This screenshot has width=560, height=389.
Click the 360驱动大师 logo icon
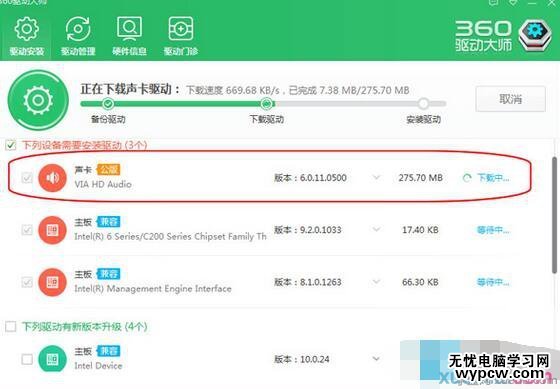(535, 36)
